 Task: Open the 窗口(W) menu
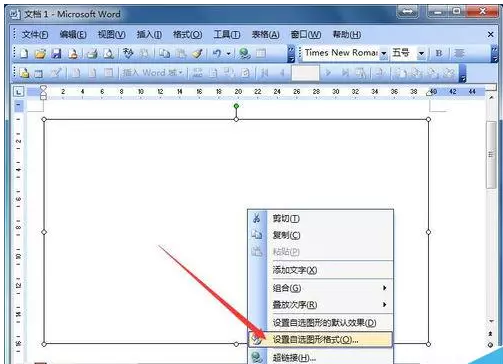point(306,34)
